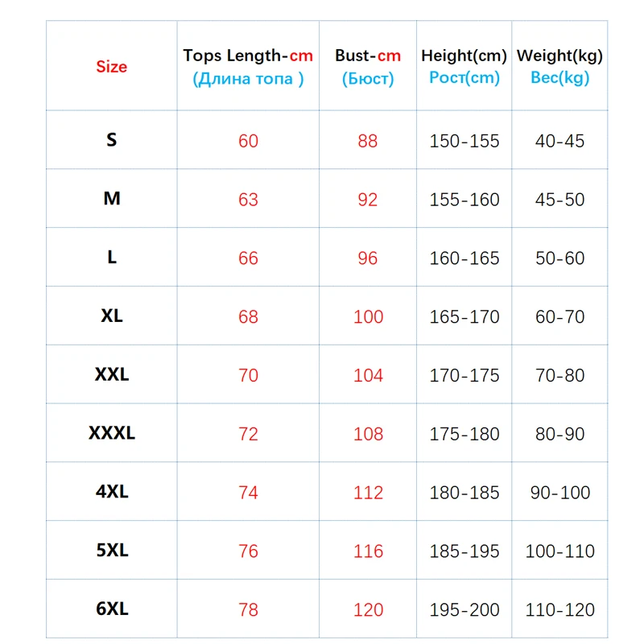Click the red Size column header
The width and height of the screenshot is (644, 644).
pyautogui.click(x=111, y=67)
